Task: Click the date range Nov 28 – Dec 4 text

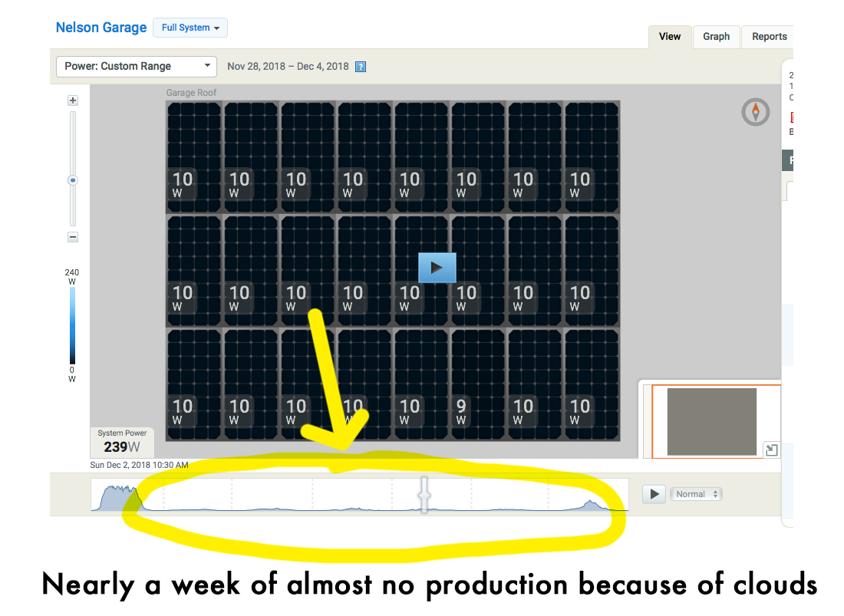Action: click(288, 66)
